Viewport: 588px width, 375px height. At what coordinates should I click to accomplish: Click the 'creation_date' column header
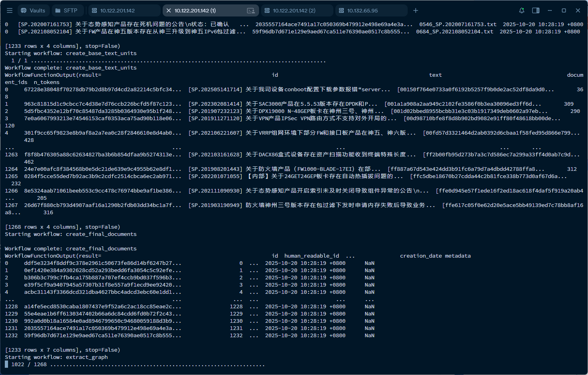421,256
